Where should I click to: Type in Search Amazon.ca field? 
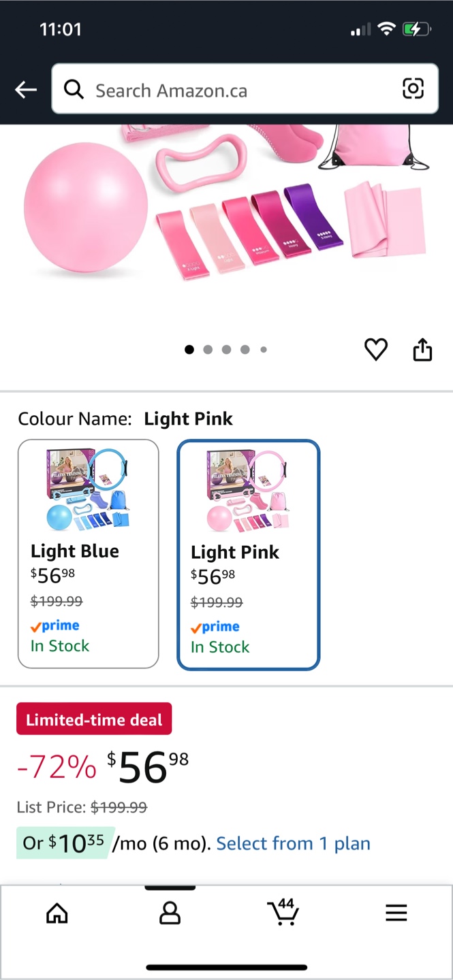238,90
